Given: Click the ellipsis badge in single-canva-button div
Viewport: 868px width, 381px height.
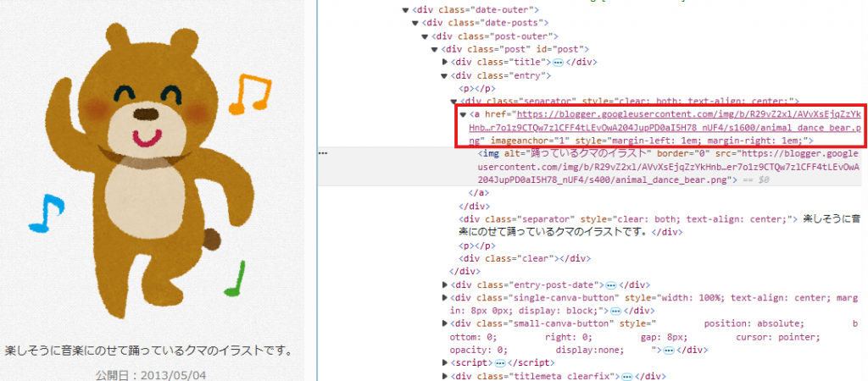Looking at the screenshot, I should (x=615, y=312).
